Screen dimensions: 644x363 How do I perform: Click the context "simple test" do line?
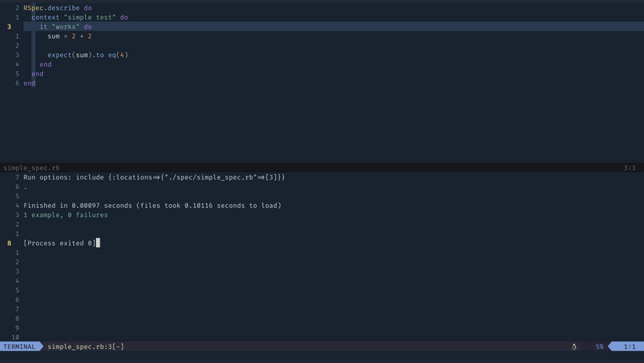tap(80, 17)
